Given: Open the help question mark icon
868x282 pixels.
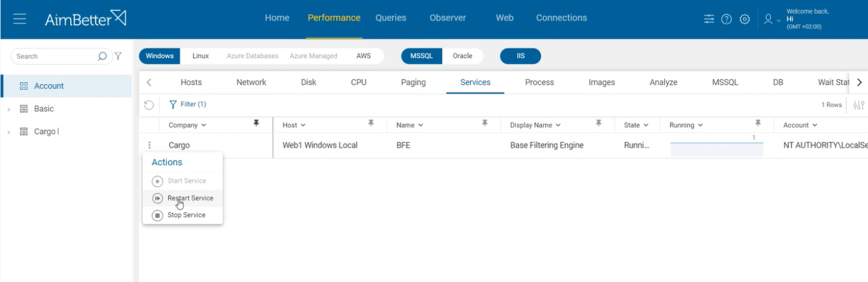Looking at the screenshot, I should coord(727,19).
